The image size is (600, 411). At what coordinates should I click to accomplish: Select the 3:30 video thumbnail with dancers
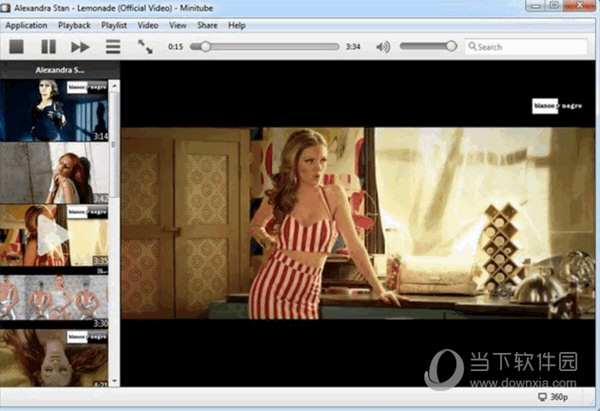(x=54, y=298)
